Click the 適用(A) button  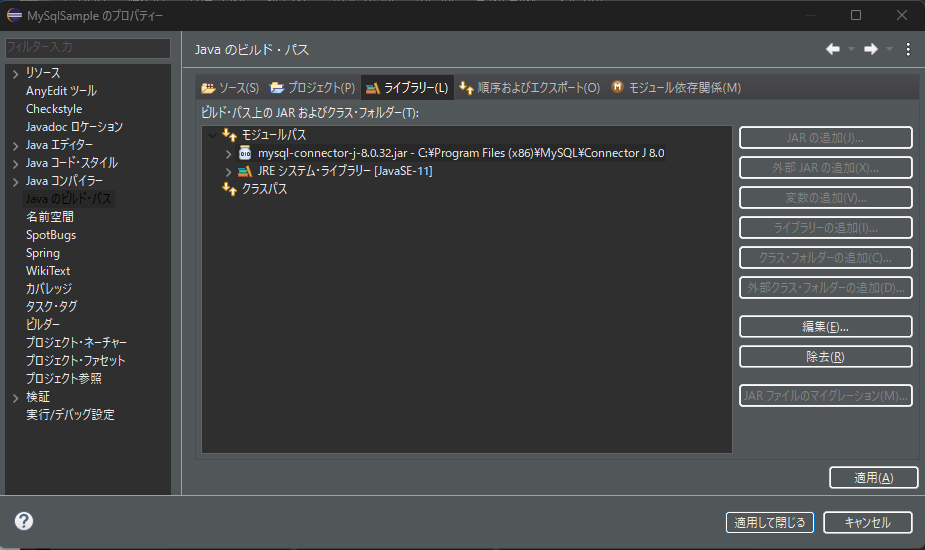pos(874,478)
